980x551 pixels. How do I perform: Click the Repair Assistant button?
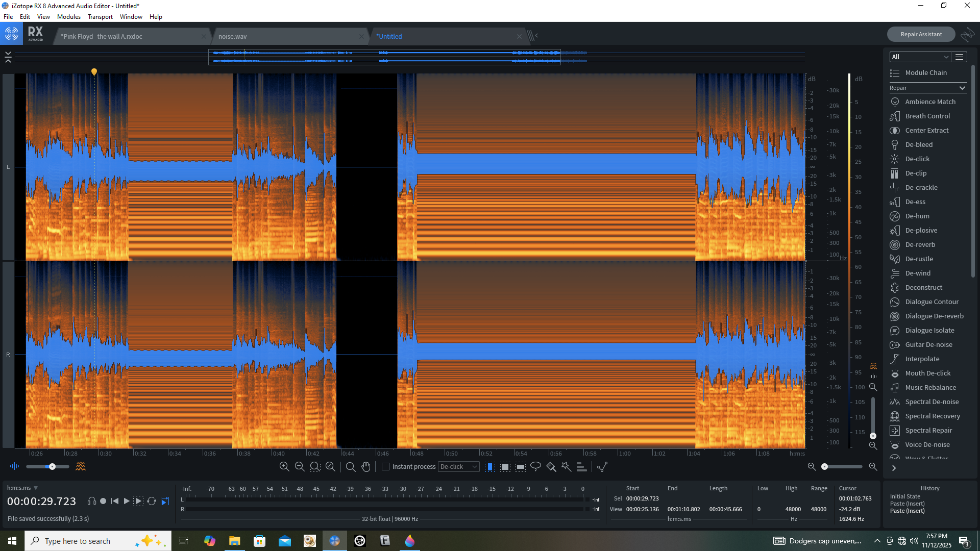pos(921,34)
